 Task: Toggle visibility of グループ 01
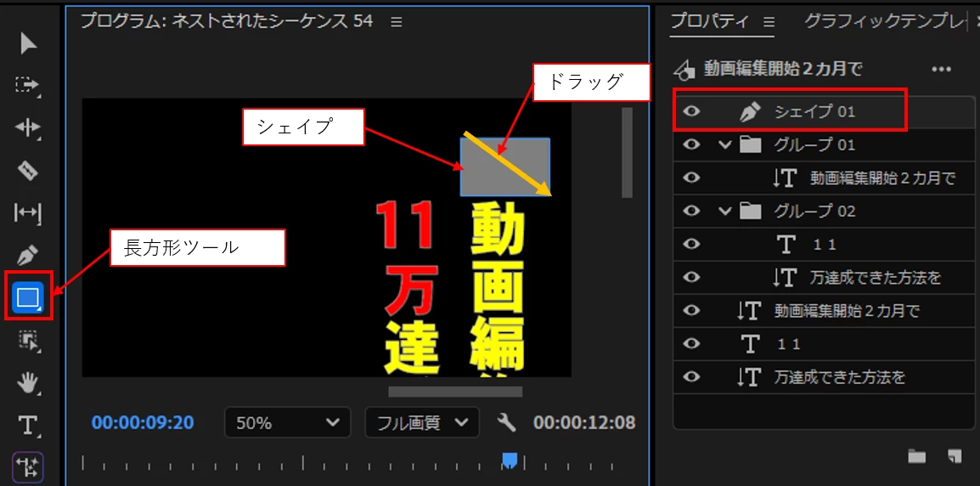[690, 145]
